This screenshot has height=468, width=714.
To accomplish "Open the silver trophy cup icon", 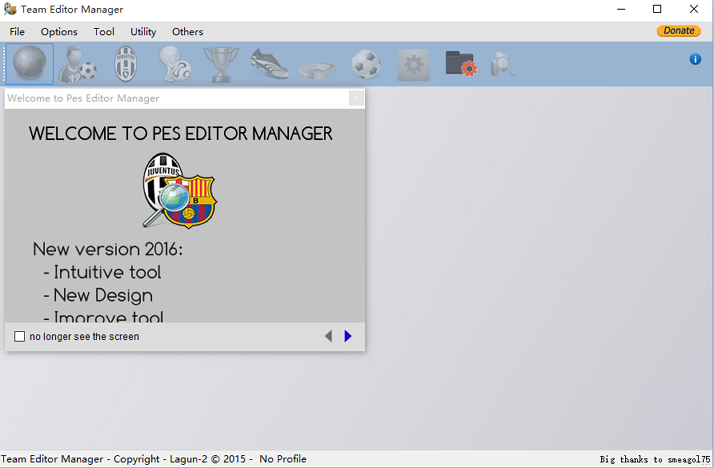I will [x=221, y=64].
